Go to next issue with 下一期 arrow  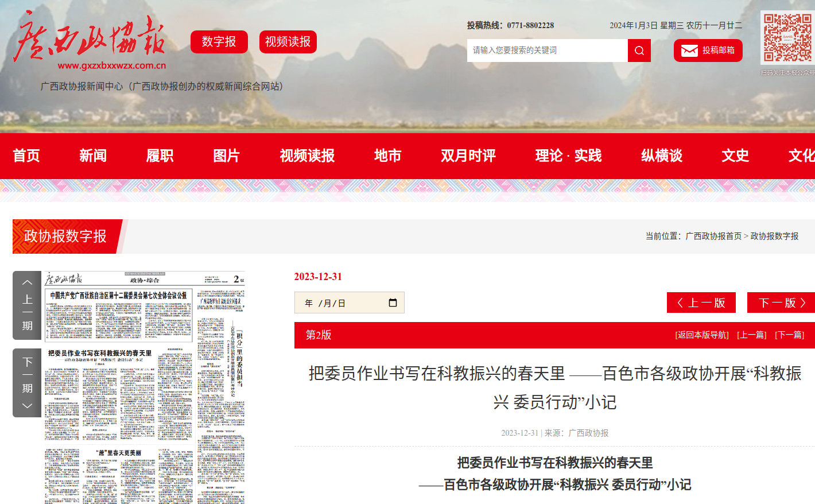pos(27,383)
